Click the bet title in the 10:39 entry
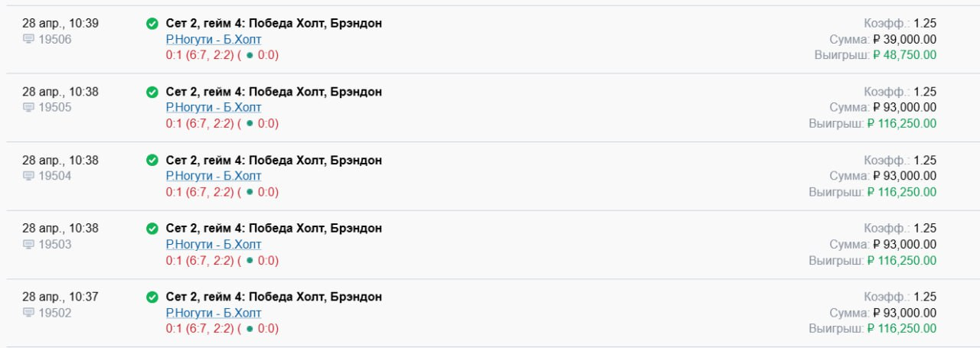Image resolution: width=980 pixels, height=348 pixels. click(x=273, y=24)
